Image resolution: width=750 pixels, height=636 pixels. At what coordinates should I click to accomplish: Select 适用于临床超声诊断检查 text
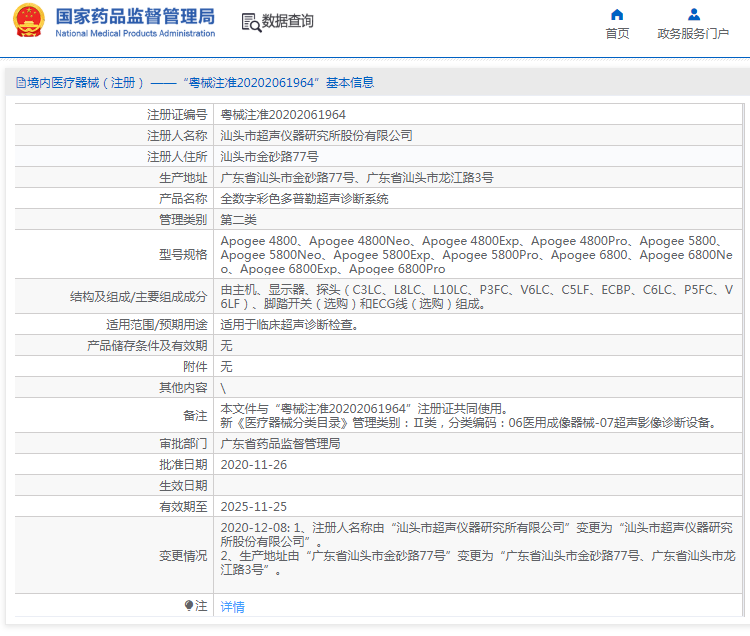point(289,325)
